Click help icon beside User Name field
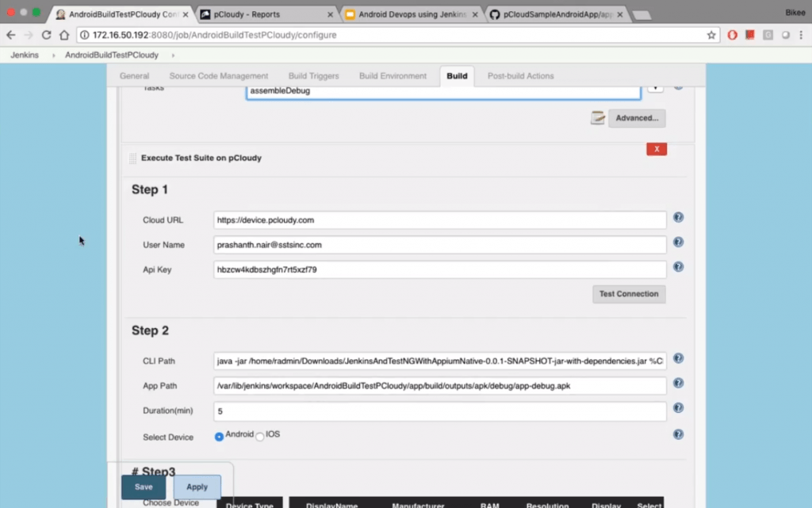Viewport: 812px width, 508px height. pos(678,243)
